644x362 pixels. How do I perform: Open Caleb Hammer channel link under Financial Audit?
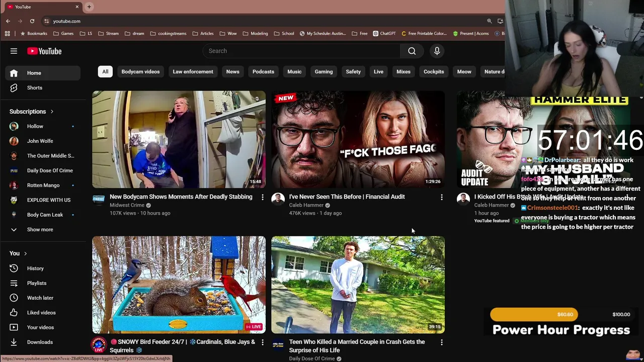click(x=306, y=205)
